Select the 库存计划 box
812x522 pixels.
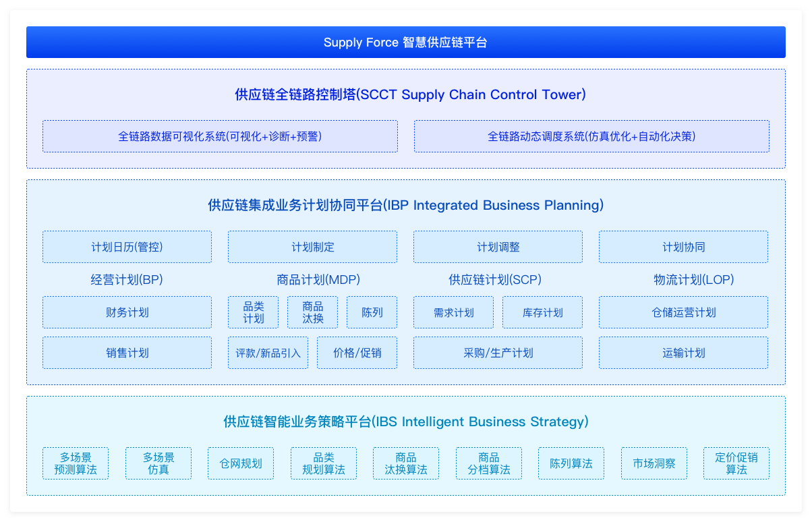click(x=543, y=312)
